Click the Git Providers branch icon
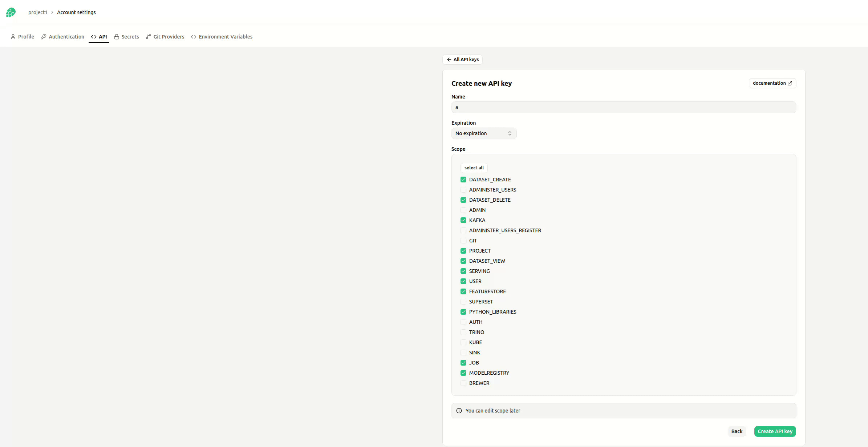 [x=149, y=37]
